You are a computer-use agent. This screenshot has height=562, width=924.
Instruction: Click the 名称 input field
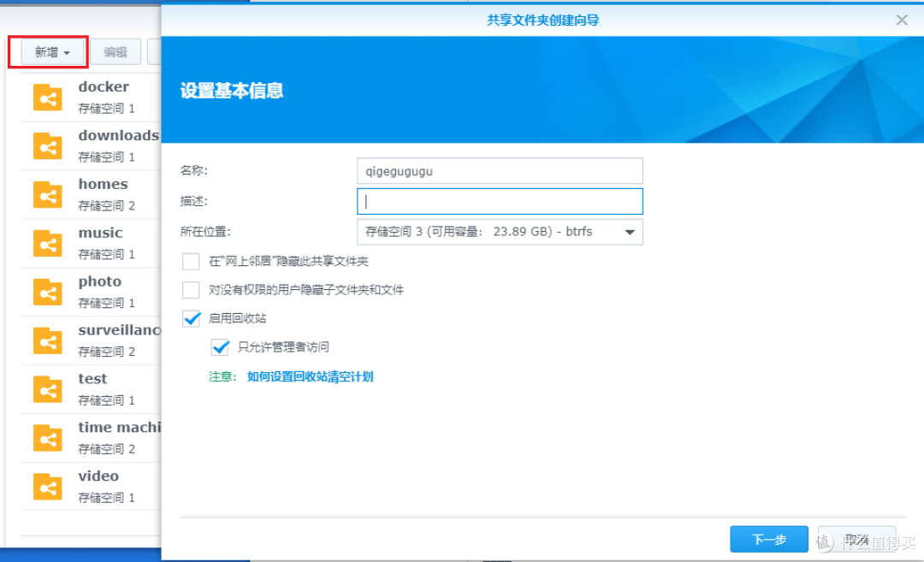500,171
